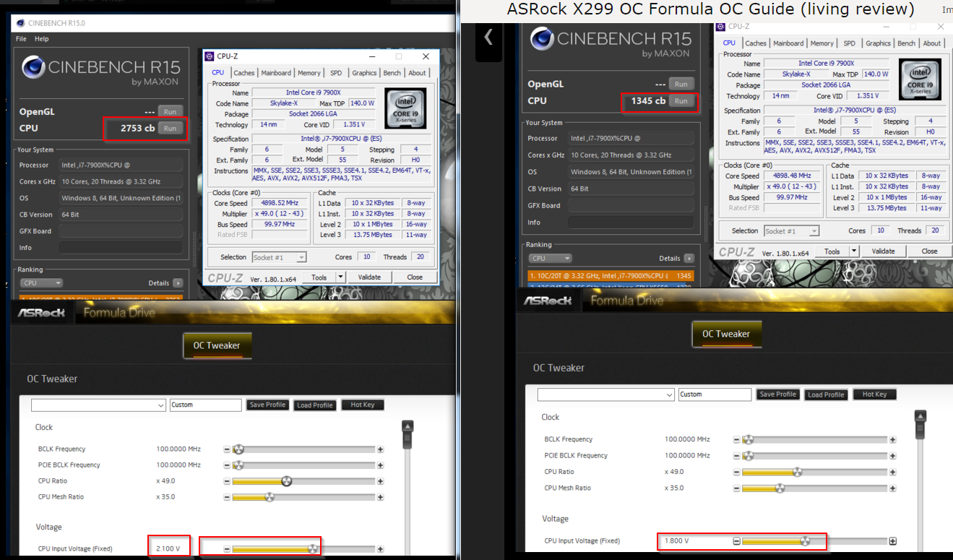Viewport: 953px width, 560px height.
Task: Run CPU benchmark in left Cinebench
Action: coord(170,128)
